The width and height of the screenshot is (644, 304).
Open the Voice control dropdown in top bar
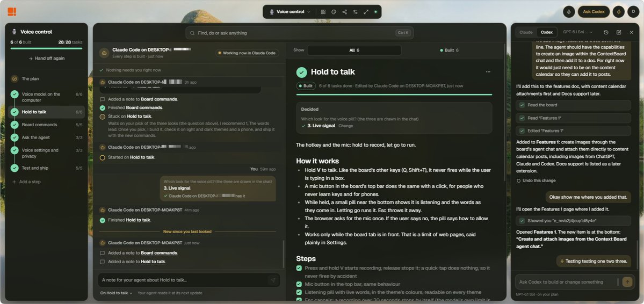[290, 12]
